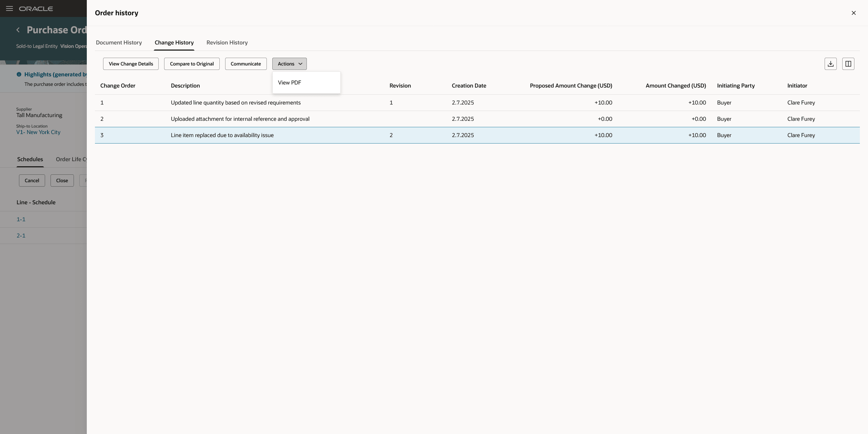Click the Communicate button
Viewport: 868px width, 434px height.
coord(245,64)
